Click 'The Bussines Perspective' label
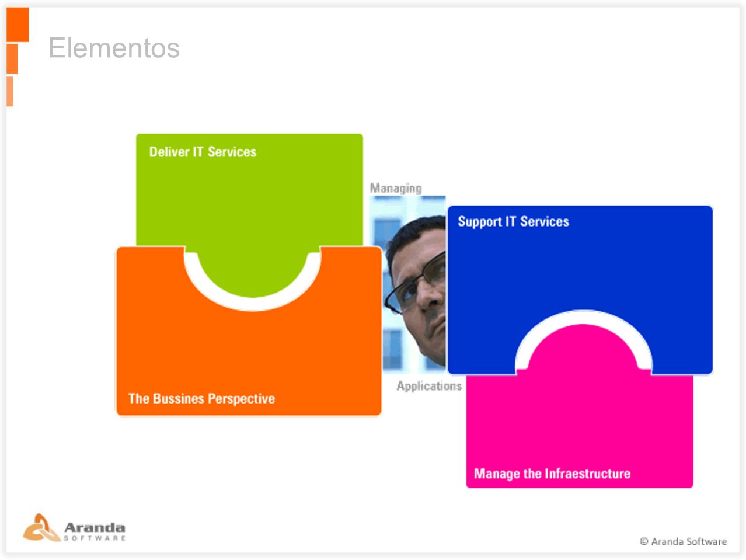 point(201,399)
